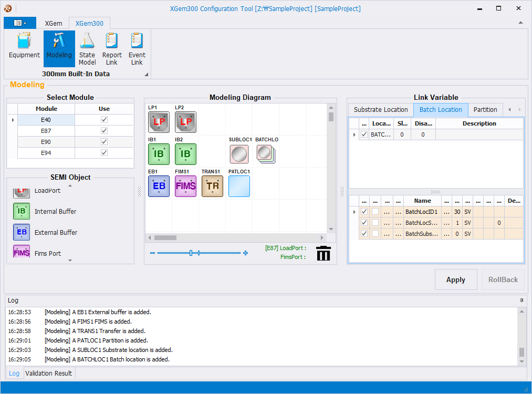The width and height of the screenshot is (532, 394).
Task: Toggle Use checkbox for module E90
Action: pyautogui.click(x=104, y=142)
